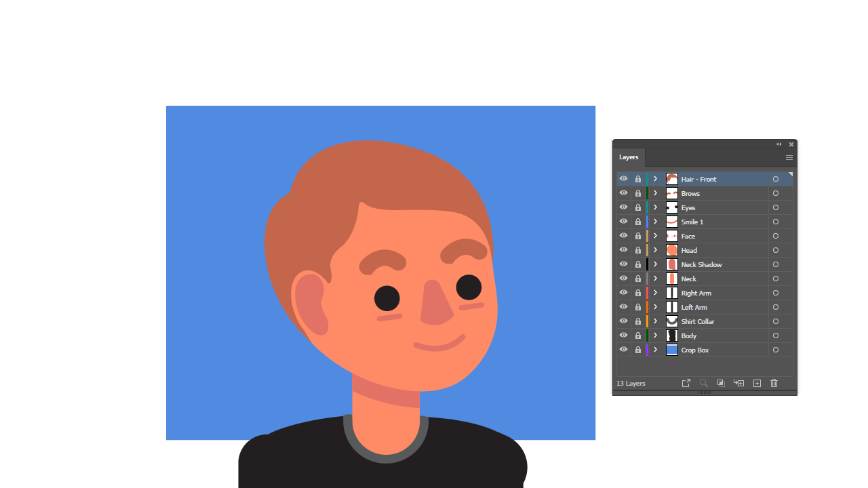This screenshot has width=868, height=488.
Task: Select the Layers tab
Action: click(x=629, y=157)
